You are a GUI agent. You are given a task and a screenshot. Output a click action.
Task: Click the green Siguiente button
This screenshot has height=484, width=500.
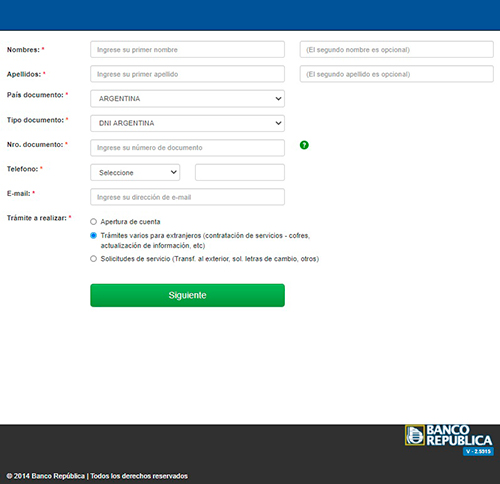(187, 295)
